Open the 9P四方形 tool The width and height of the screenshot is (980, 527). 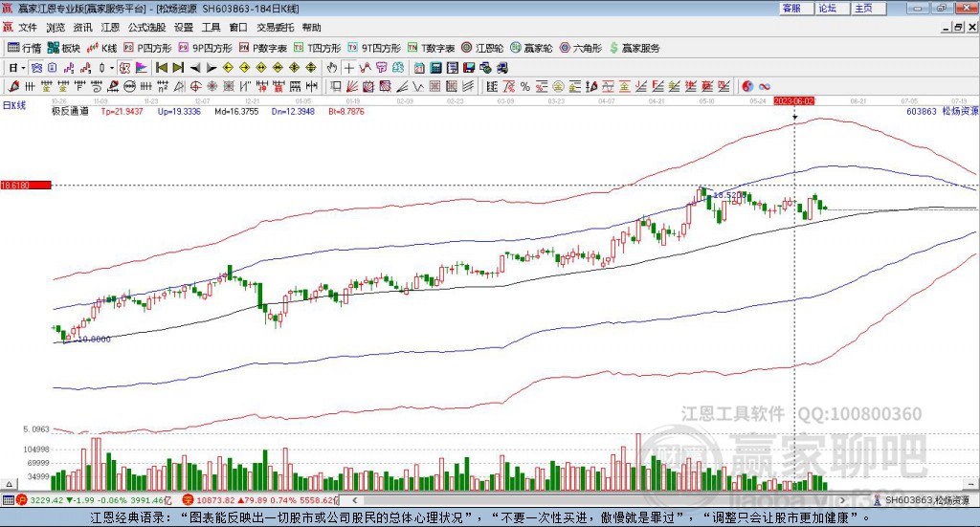(x=205, y=48)
